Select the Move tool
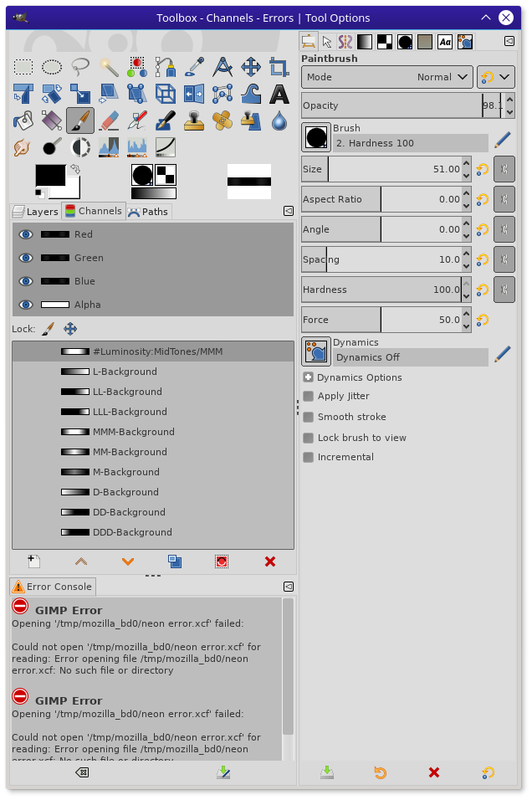Screen dimensions: 532x800 [251, 67]
